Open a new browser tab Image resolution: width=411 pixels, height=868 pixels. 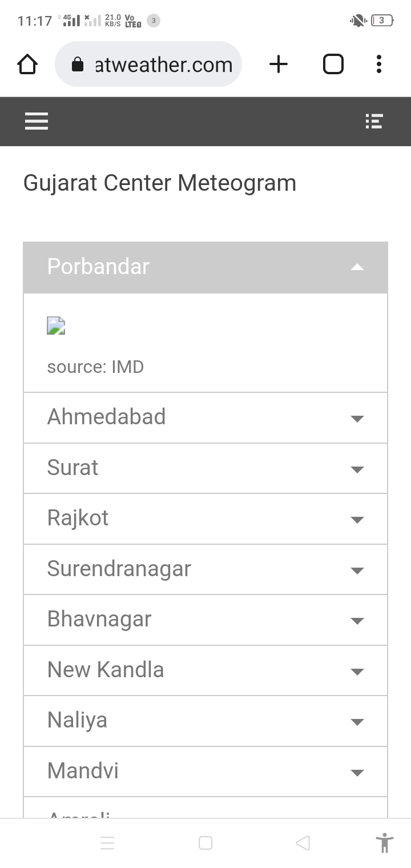[278, 65]
